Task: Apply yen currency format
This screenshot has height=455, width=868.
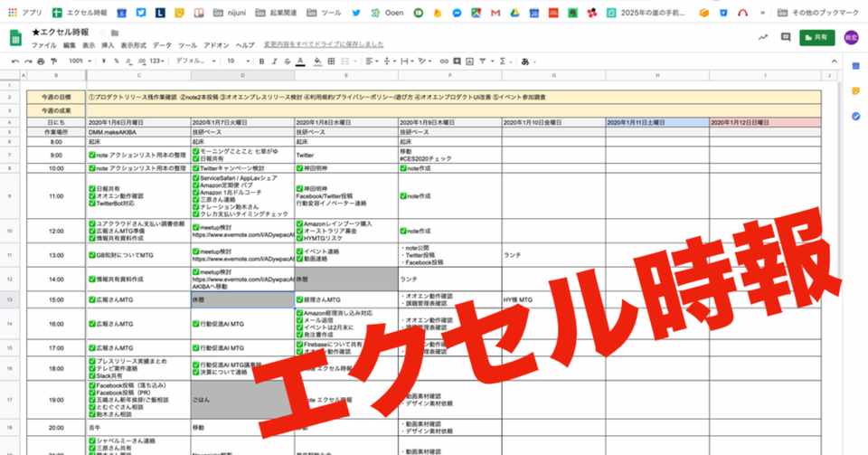Action: point(103,62)
